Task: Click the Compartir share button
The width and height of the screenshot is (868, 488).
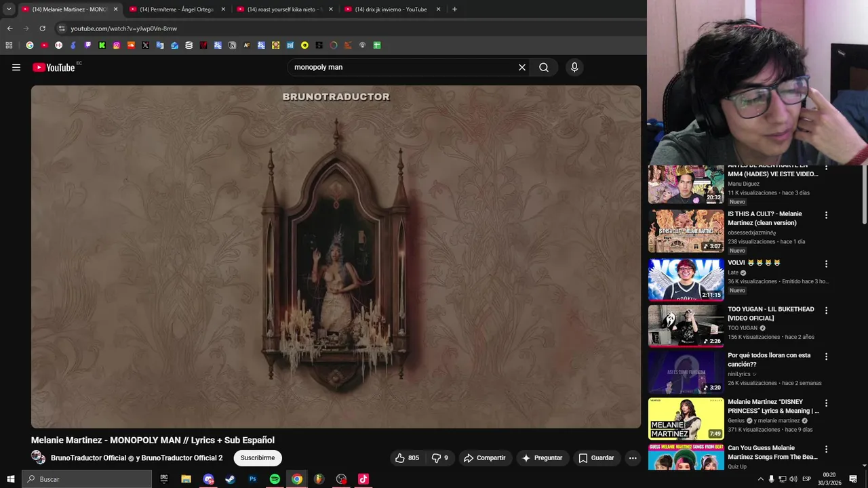Action: [x=484, y=458]
